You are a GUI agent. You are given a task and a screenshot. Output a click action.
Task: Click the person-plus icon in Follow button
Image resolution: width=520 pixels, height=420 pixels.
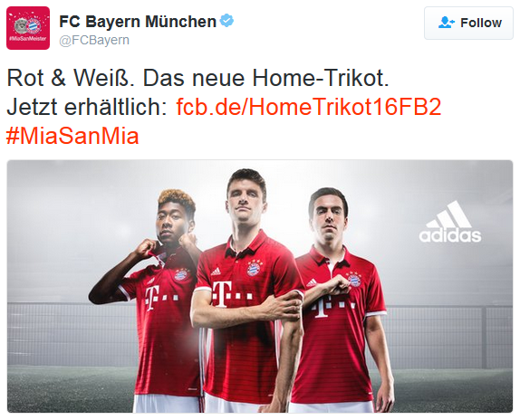[x=446, y=23]
